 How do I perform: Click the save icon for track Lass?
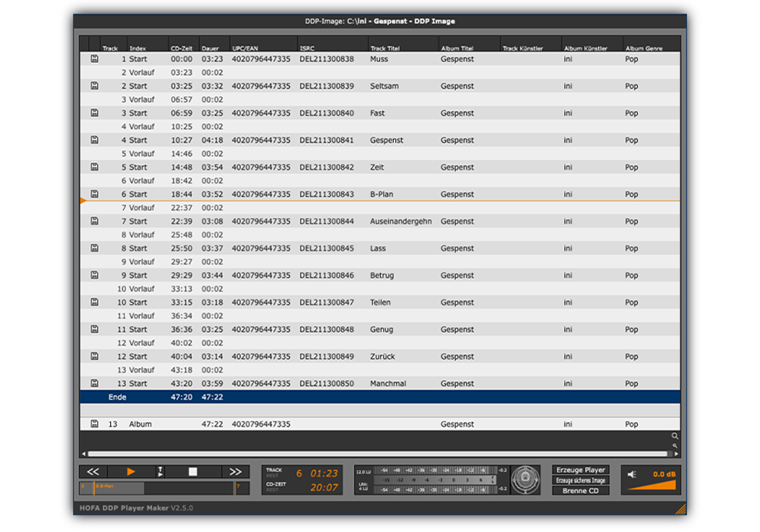click(94, 248)
